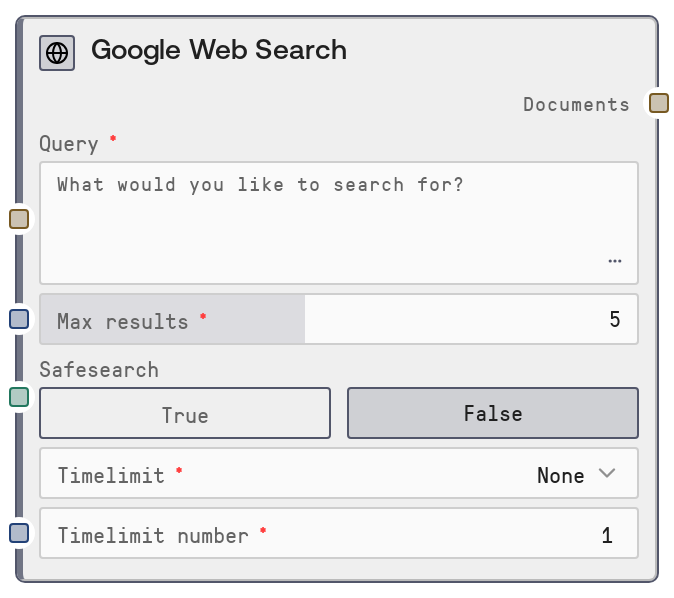Click the Documents output label
This screenshot has height=598, width=674.
(576, 104)
